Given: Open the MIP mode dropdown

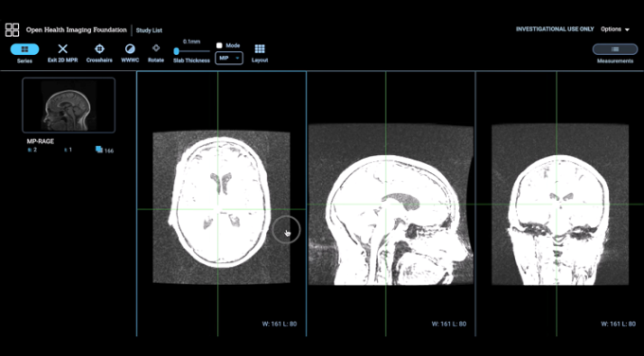Looking at the screenshot, I should tap(229, 59).
